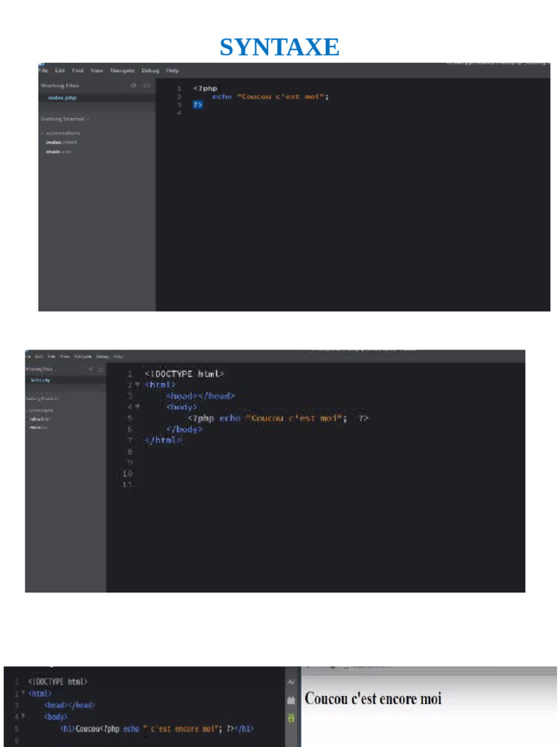Open the View menu in top editor
This screenshot has width=560, height=747.
pos(97,71)
